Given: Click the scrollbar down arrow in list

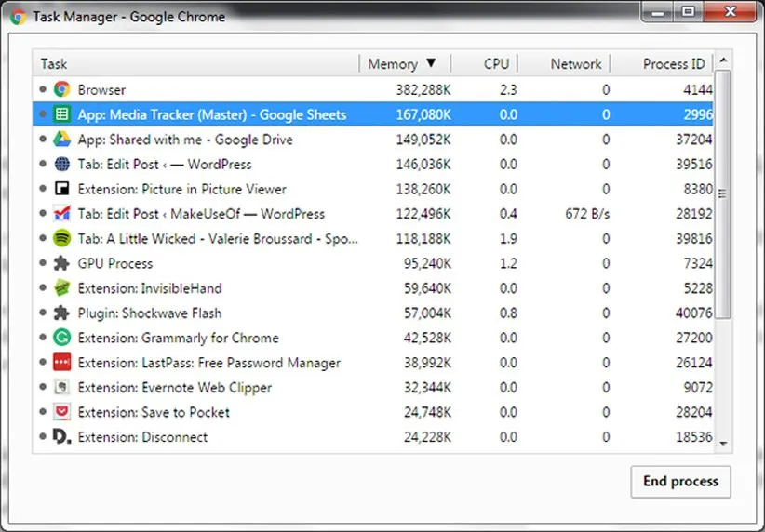Looking at the screenshot, I should point(723,445).
